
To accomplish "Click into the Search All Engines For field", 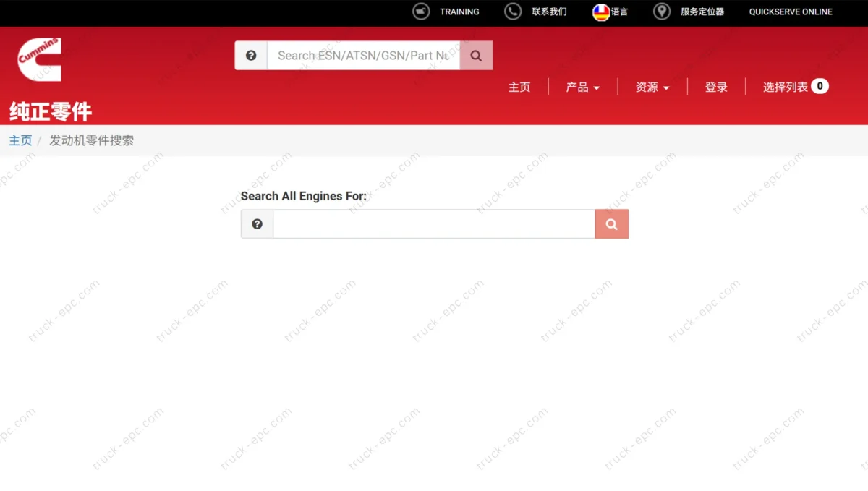I will coord(433,224).
